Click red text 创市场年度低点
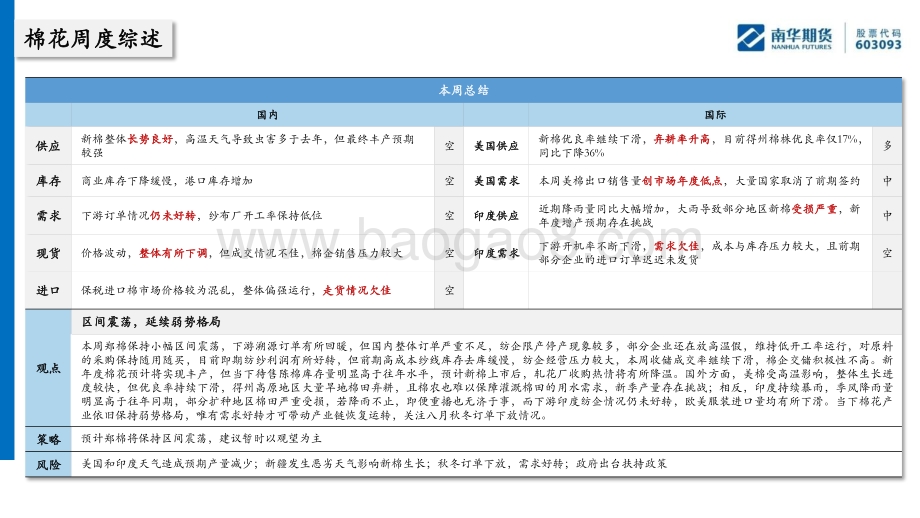 pos(682,181)
